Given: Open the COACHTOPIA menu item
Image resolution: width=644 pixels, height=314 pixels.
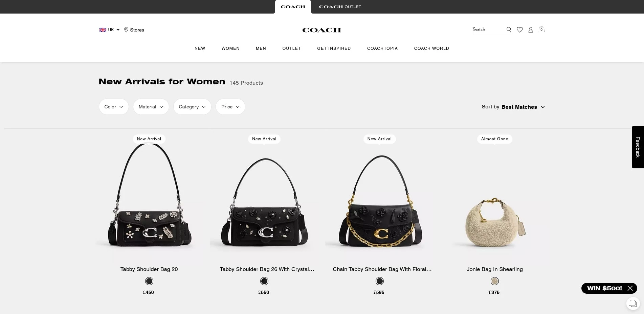Looking at the screenshot, I should 382,48.
